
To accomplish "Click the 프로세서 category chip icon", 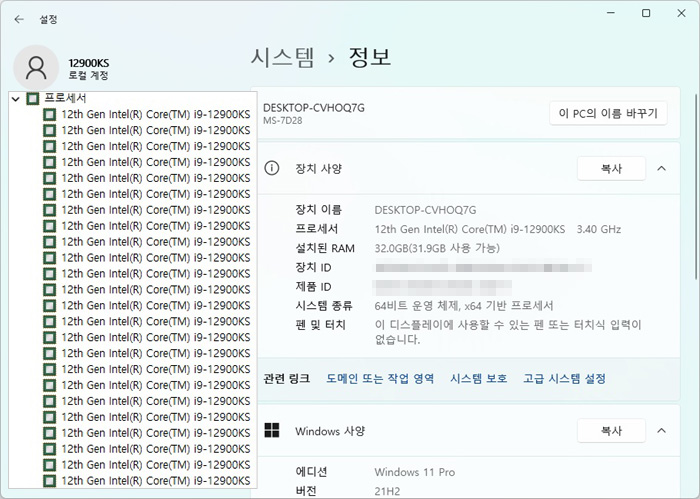I will click(x=33, y=98).
